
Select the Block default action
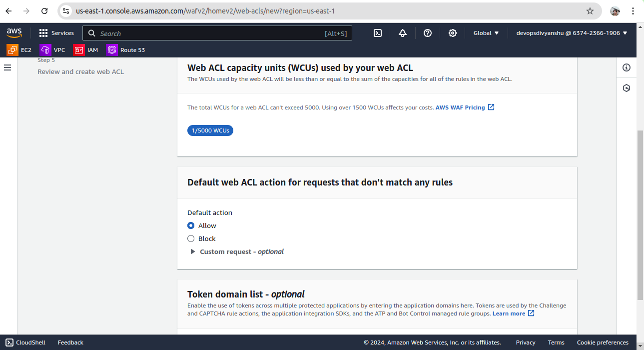[191, 238]
